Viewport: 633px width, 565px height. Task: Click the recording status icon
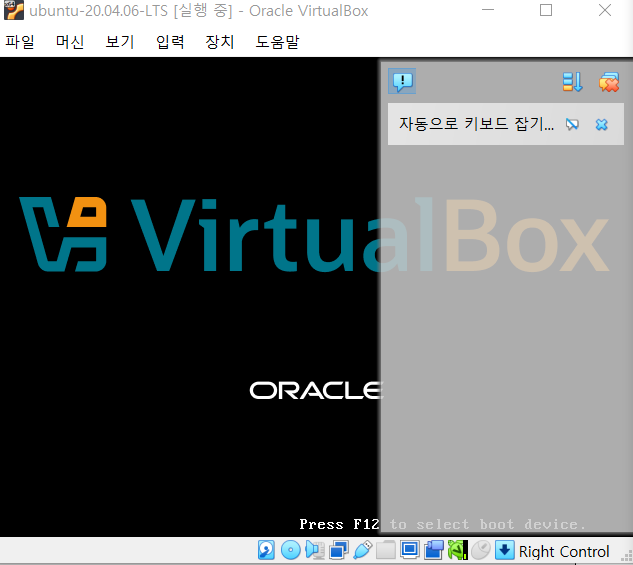tap(434, 550)
